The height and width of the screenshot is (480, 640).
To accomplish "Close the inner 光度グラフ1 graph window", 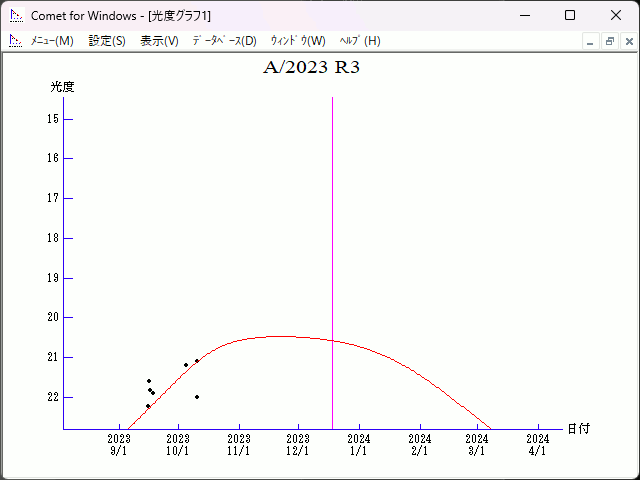I will pos(629,41).
